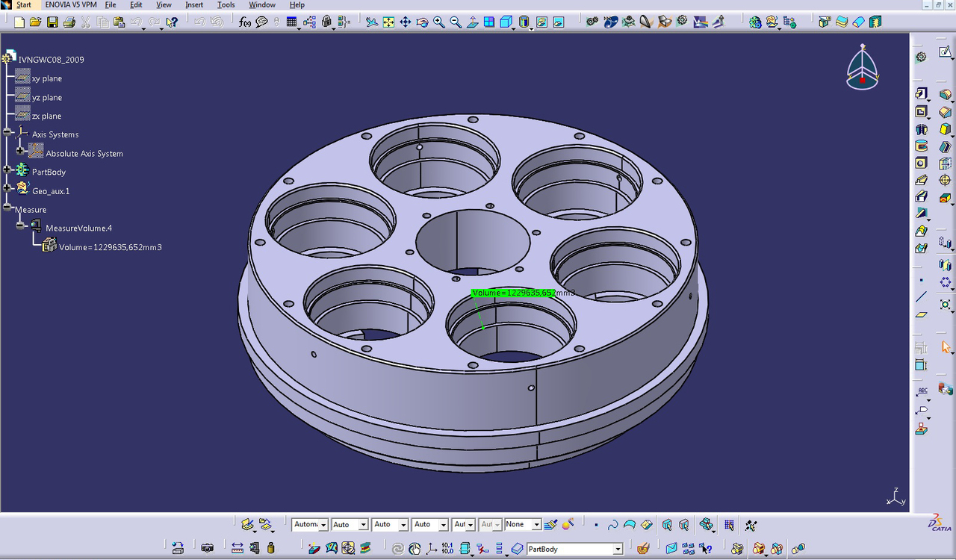
Task: Select IVNGWC08_2009 root in tree
Action: point(51,60)
